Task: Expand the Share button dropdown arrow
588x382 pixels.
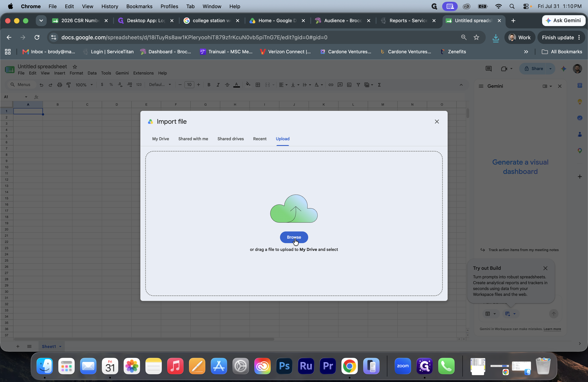Action: click(550, 69)
